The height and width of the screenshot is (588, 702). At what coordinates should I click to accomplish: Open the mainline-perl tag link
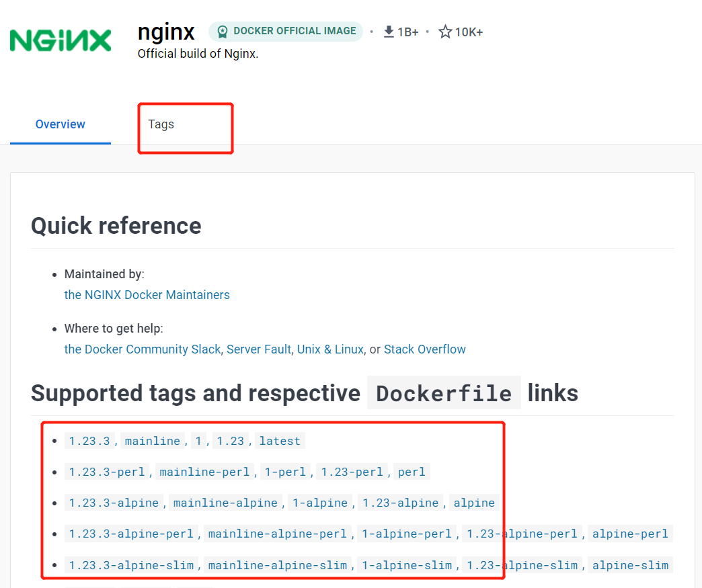click(204, 472)
